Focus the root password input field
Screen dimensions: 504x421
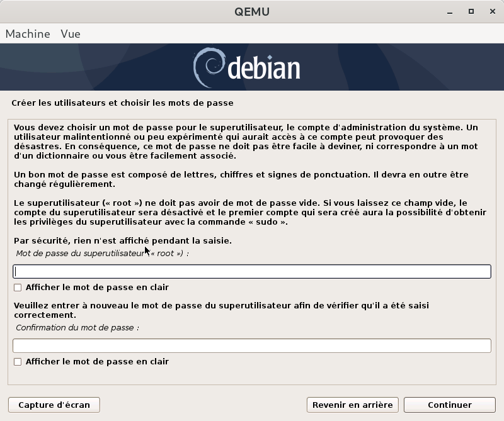[252, 271]
